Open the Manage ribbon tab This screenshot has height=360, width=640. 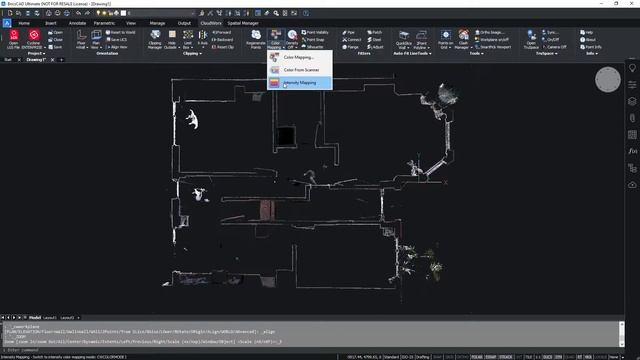pos(157,23)
